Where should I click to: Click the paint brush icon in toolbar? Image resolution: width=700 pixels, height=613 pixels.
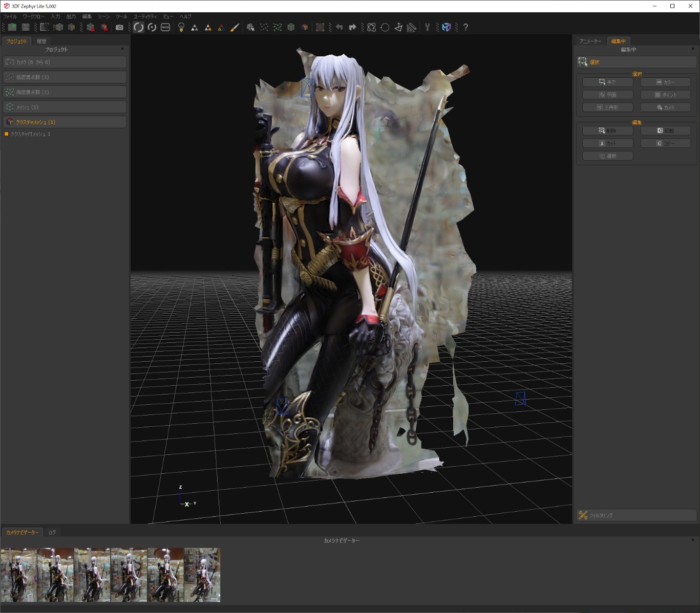pos(235,27)
